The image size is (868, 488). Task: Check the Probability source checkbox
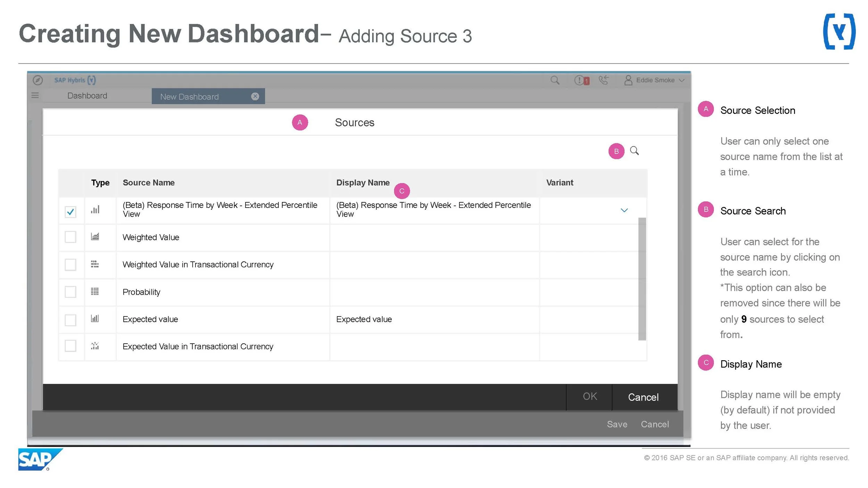[70, 292]
